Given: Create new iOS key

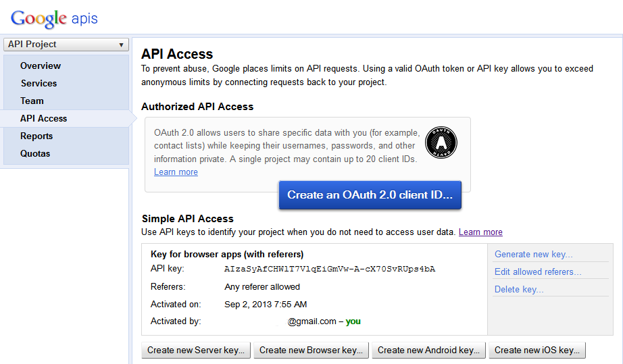Looking at the screenshot, I should click(537, 350).
